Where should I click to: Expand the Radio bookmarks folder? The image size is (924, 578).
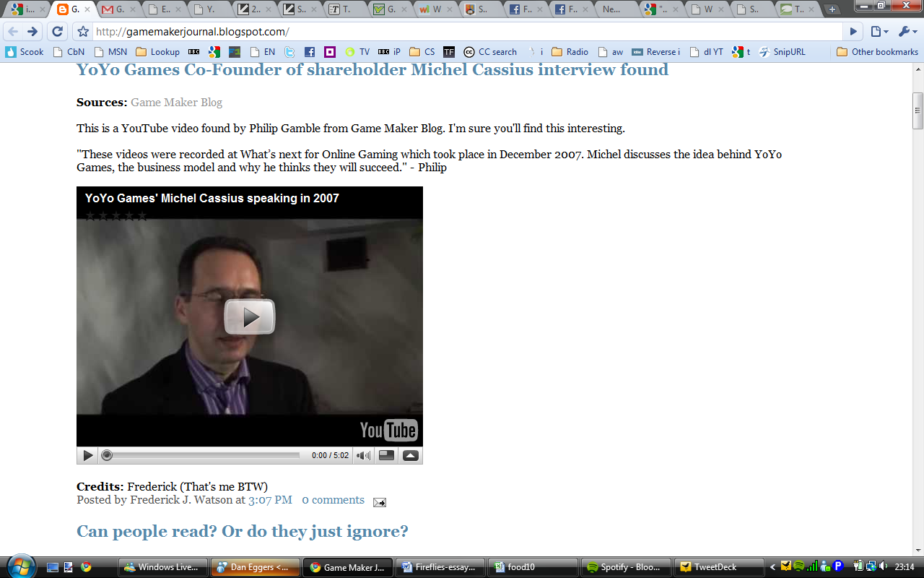point(570,52)
